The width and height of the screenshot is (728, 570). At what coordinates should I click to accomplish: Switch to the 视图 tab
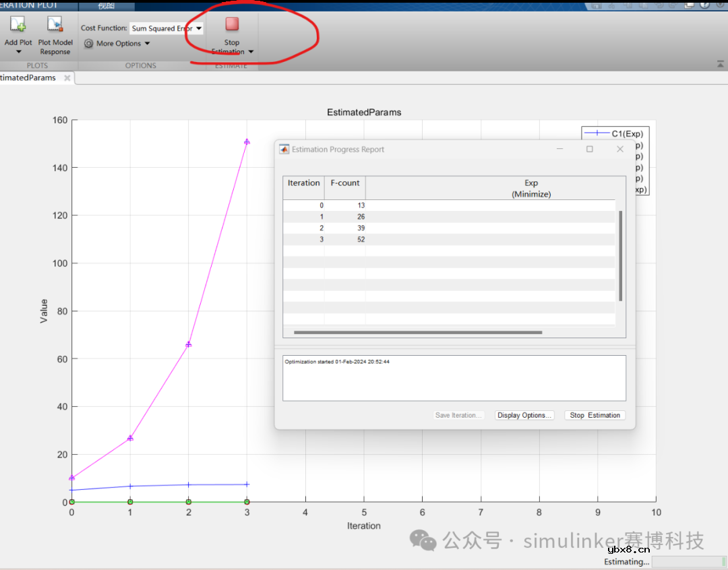(107, 5)
